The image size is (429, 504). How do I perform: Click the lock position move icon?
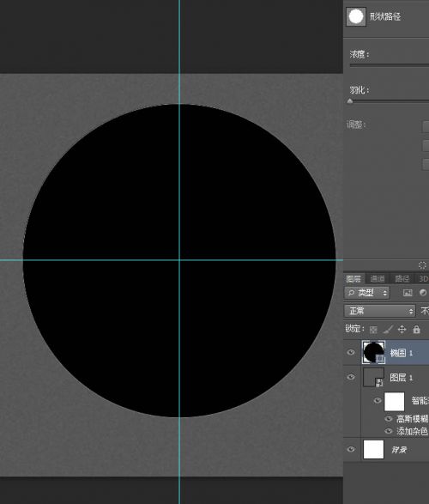coord(402,330)
